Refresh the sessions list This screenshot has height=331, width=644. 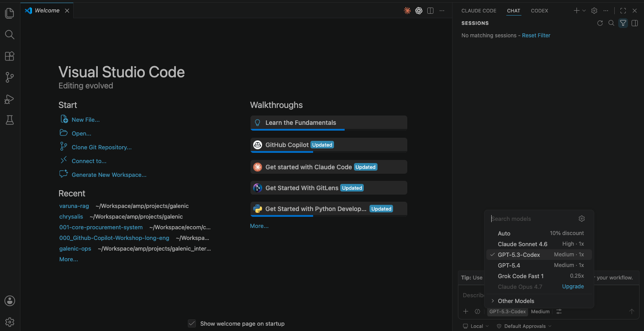[x=600, y=23]
